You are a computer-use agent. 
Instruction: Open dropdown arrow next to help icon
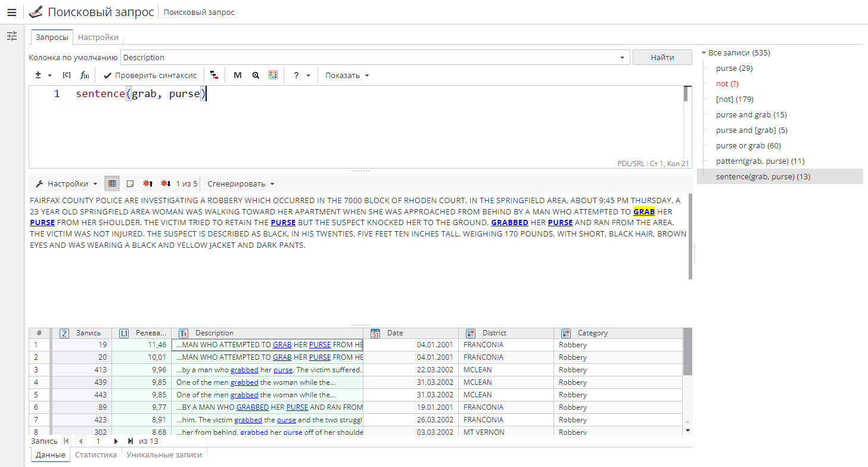click(x=308, y=76)
